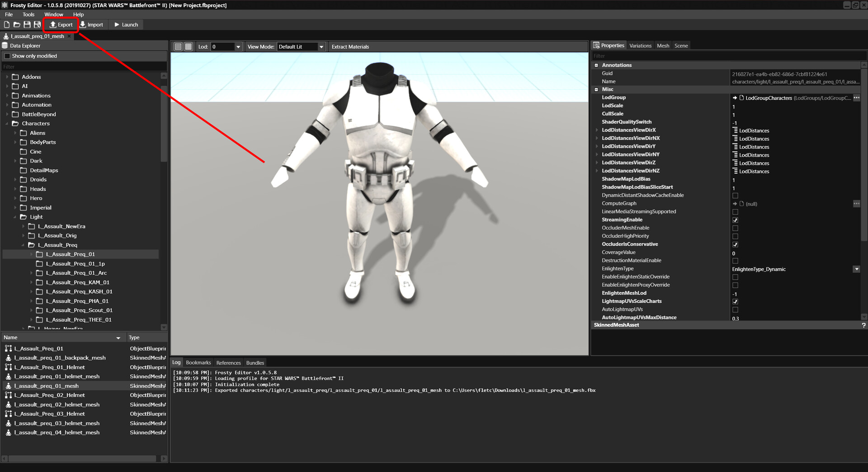
Task: Click the Data Explorer database icon
Action: coord(5,46)
